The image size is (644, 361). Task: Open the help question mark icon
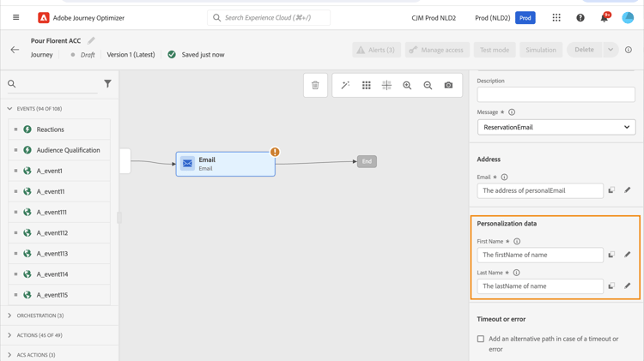coord(580,18)
